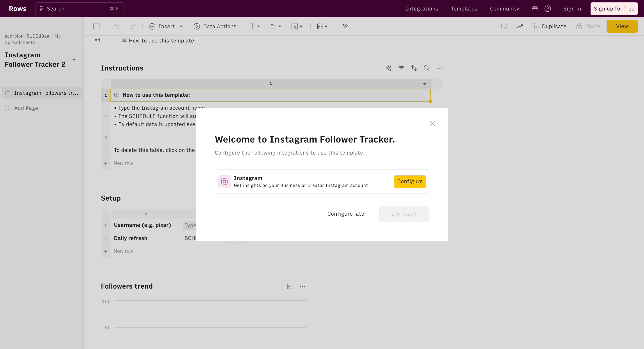Expand the Insert dropdown arrow
The width and height of the screenshot is (644, 349).
[x=181, y=26]
